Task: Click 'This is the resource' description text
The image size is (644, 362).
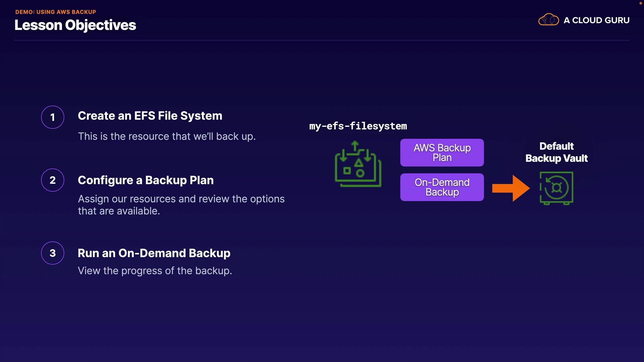Action: pos(167,136)
